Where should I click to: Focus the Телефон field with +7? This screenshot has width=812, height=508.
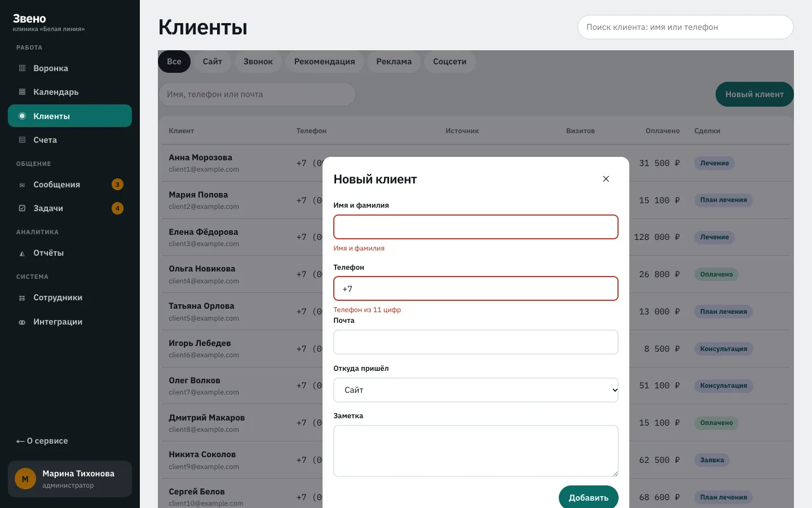click(x=476, y=288)
